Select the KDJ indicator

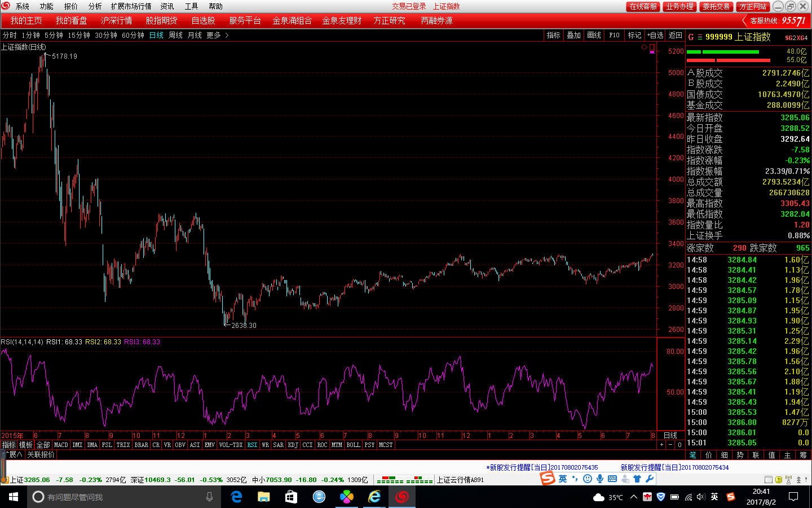293,445
